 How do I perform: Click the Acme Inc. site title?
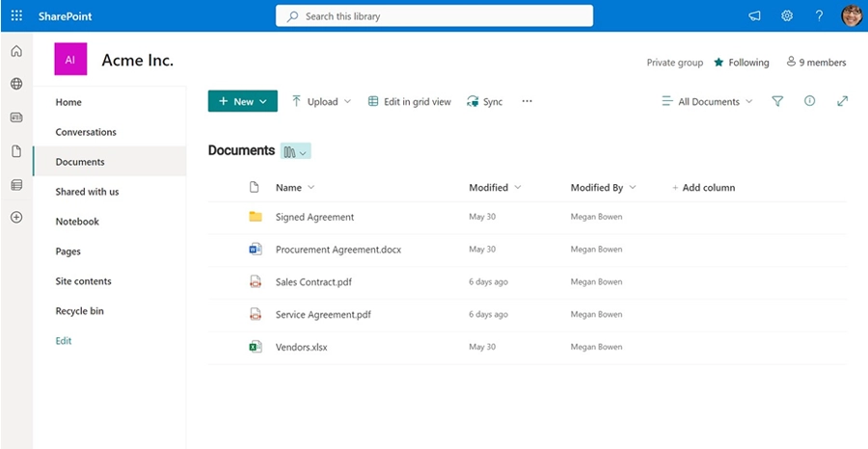tap(138, 60)
